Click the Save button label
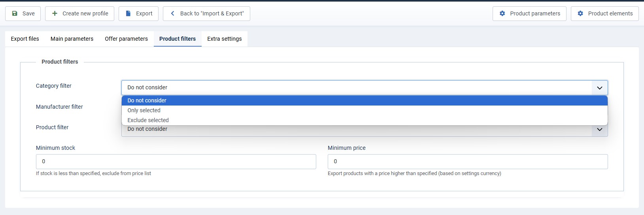 click(28, 13)
